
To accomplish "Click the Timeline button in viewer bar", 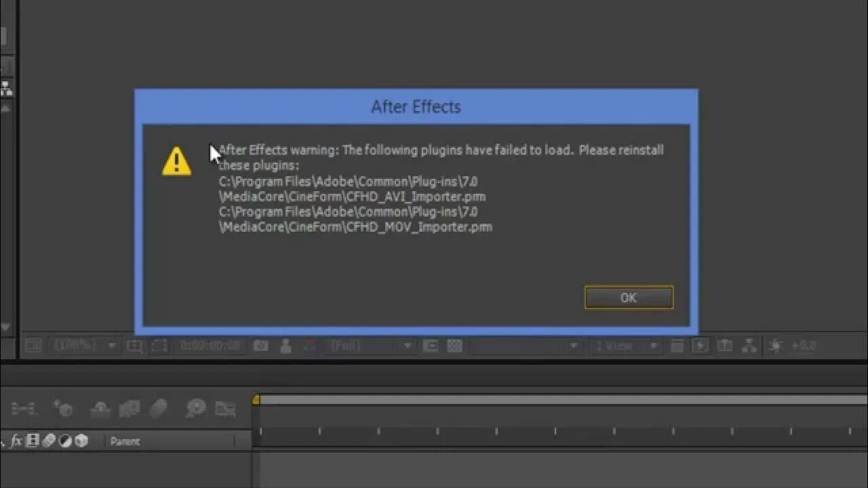I will [x=724, y=346].
